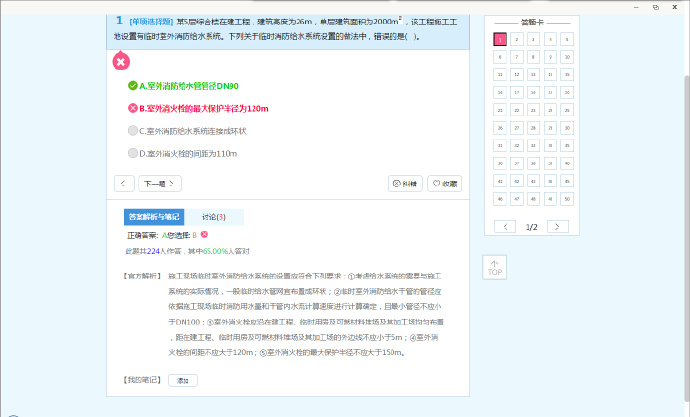Image resolution: width=690 pixels, height=417 pixels.
Task: Switch to the 讨论(3) tab
Action: pyautogui.click(x=213, y=217)
